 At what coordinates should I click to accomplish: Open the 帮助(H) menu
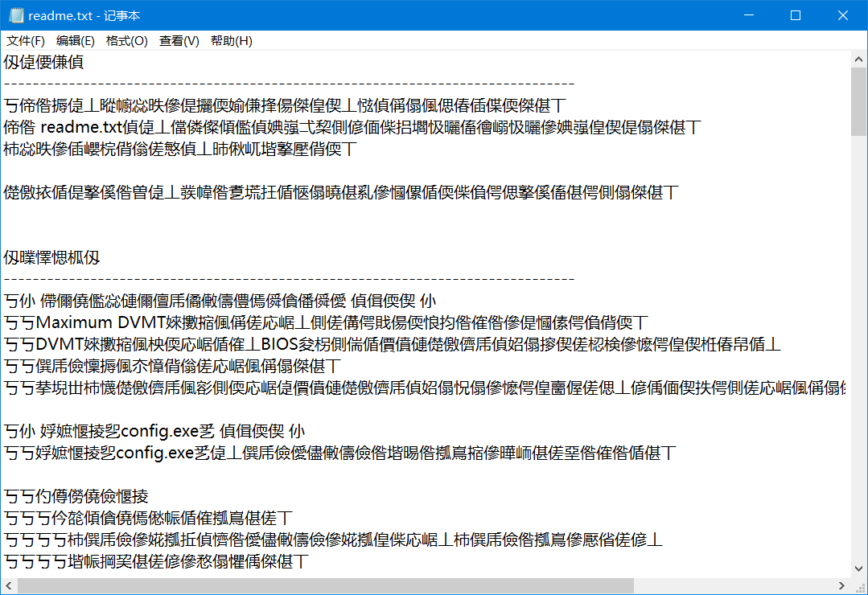(232, 41)
